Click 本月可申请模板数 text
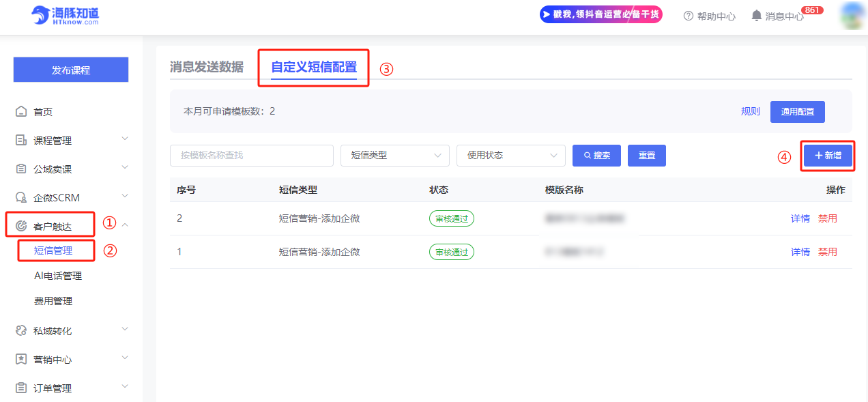The height and width of the screenshot is (402, 868). pos(229,111)
